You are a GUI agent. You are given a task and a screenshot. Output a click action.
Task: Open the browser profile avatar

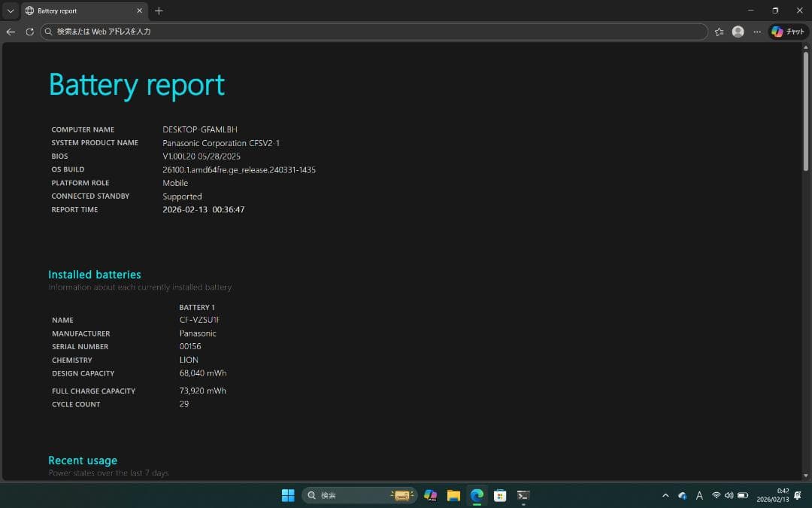point(738,32)
